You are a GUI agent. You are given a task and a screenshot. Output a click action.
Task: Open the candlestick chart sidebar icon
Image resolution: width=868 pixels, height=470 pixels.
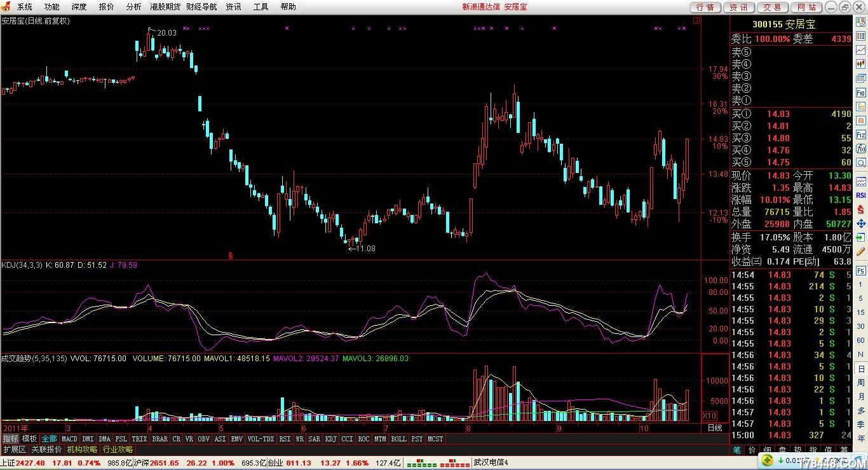coord(861,64)
